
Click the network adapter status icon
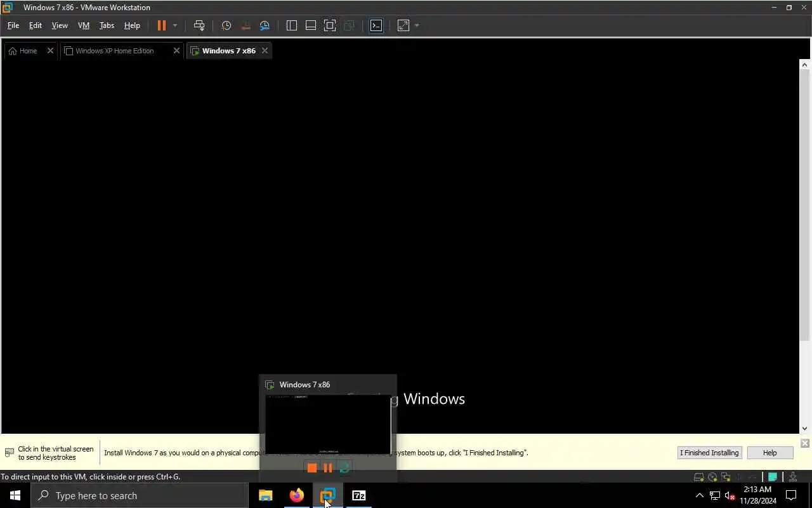(x=726, y=477)
